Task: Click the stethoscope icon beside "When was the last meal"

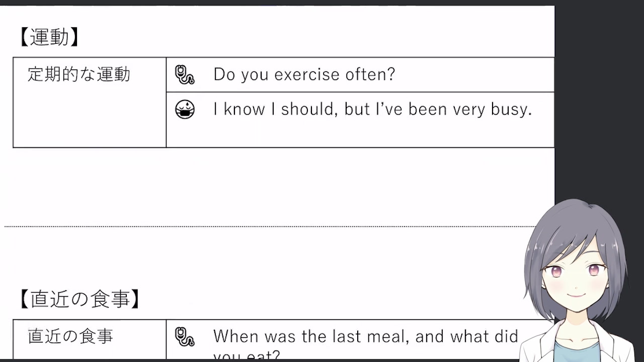Action: point(184,336)
